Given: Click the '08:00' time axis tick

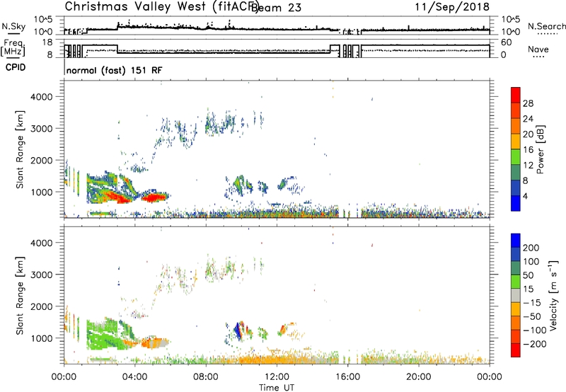Looking at the screenshot, I should (x=206, y=377).
